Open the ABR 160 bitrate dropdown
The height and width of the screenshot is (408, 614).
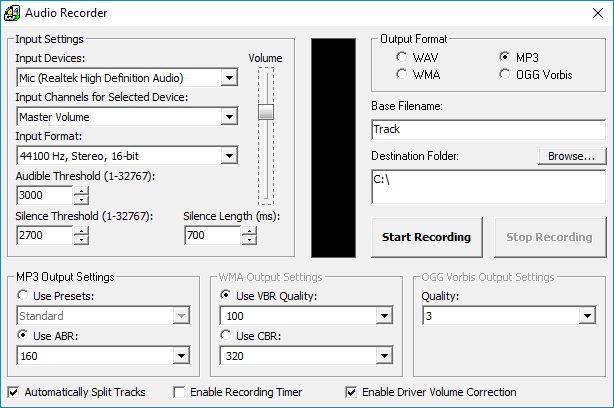pyautogui.click(x=181, y=356)
